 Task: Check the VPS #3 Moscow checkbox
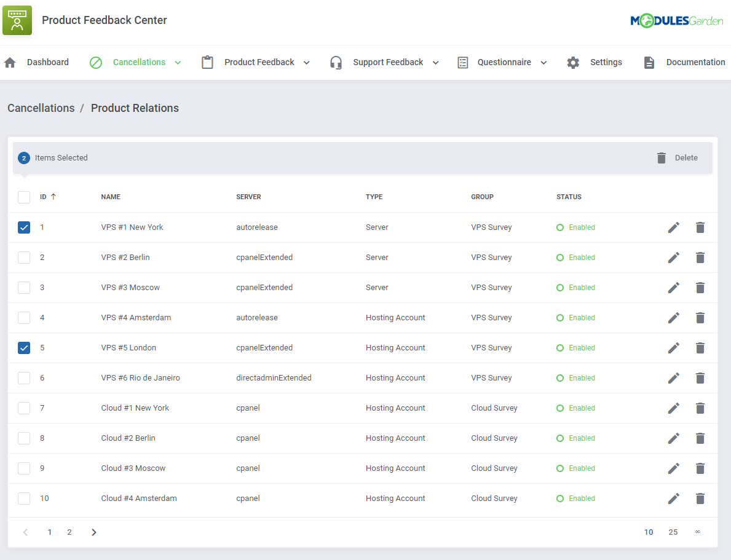(24, 288)
